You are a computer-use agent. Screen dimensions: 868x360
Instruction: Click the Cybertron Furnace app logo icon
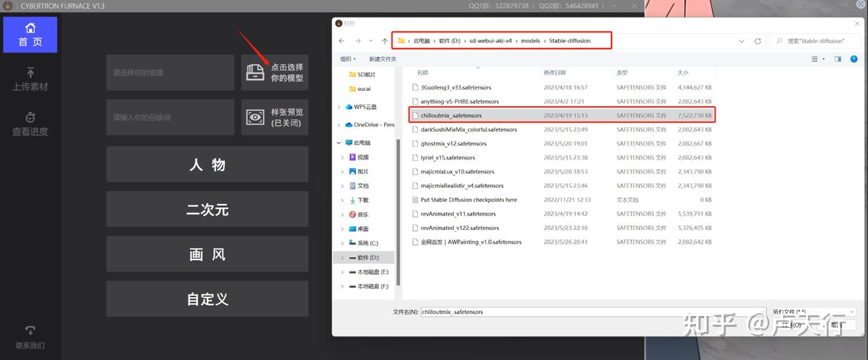(9, 5)
